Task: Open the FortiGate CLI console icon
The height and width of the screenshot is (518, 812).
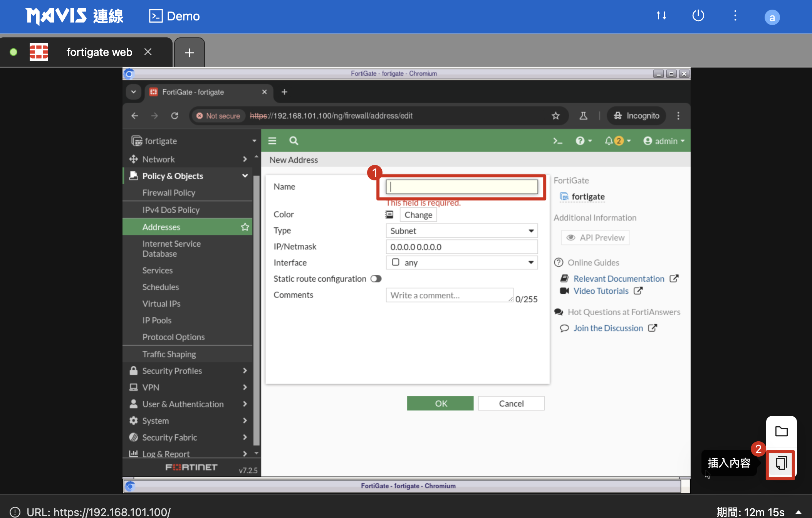Action: click(557, 141)
